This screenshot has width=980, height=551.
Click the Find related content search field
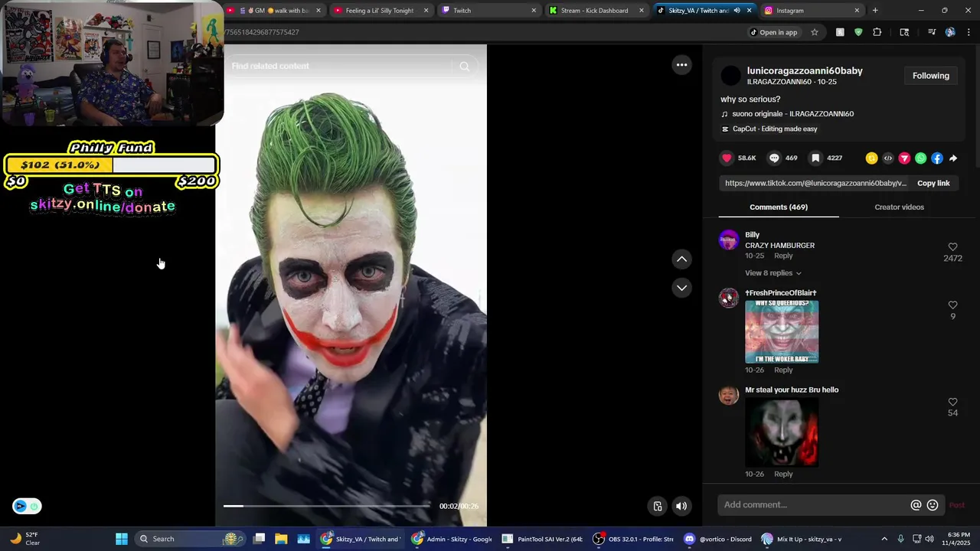341,67
